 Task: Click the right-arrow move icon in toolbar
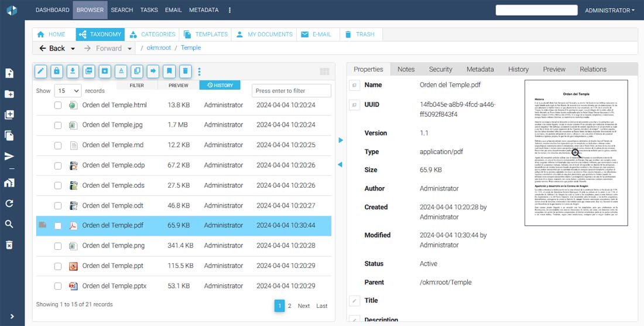point(153,72)
